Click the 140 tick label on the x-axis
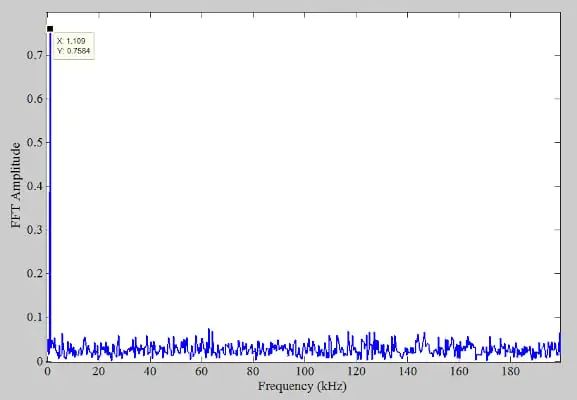Image resolution: width=577 pixels, height=400 pixels. click(x=407, y=371)
